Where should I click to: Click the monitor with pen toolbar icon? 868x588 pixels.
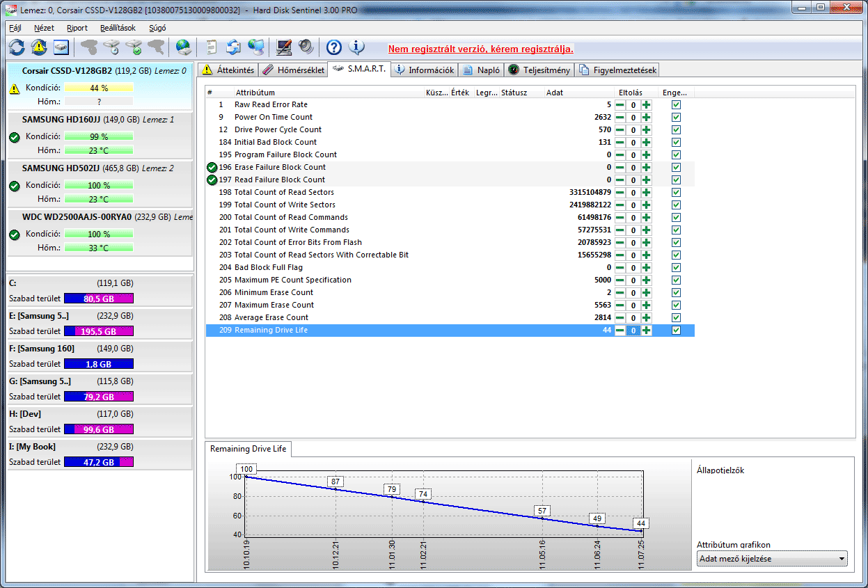[x=284, y=47]
